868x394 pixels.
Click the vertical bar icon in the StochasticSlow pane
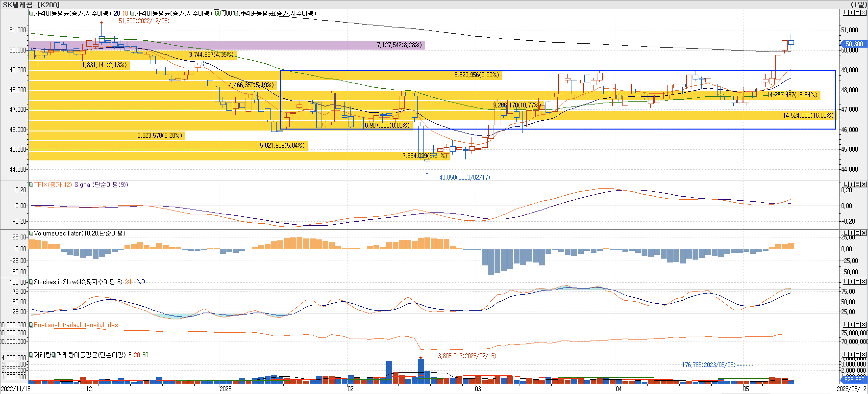coord(852,281)
